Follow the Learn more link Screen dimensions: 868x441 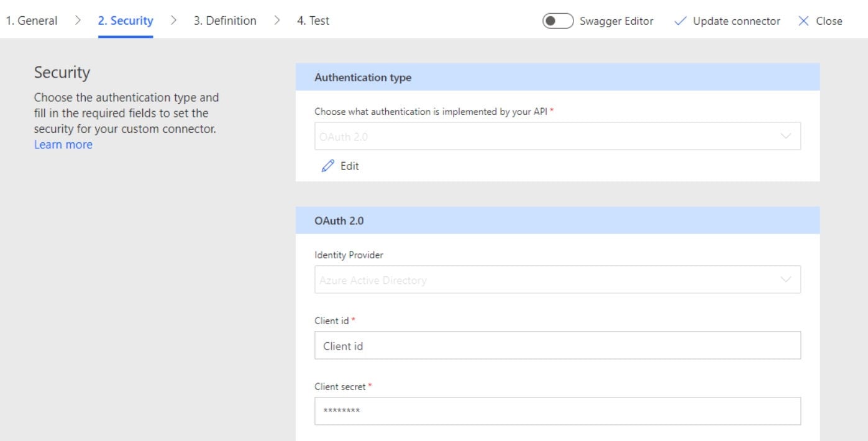[63, 145]
